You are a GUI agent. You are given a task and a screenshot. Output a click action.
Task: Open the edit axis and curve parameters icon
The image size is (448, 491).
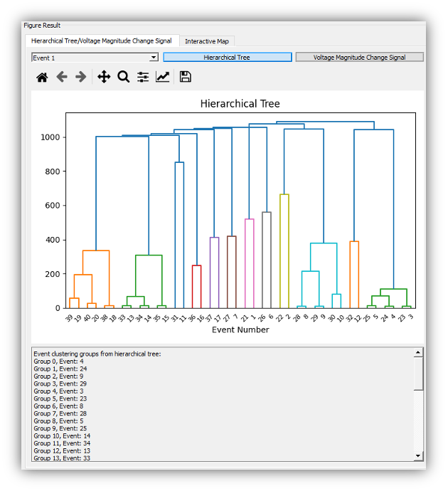pos(163,77)
